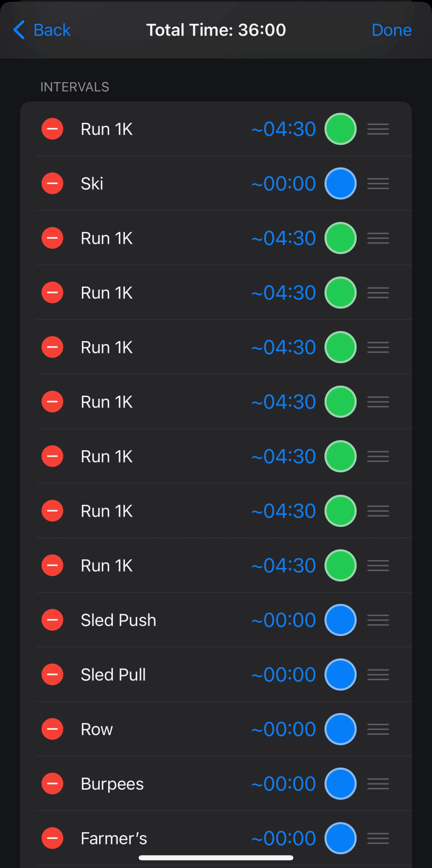
Task: Delete the Row interval using red minus
Action: [52, 729]
